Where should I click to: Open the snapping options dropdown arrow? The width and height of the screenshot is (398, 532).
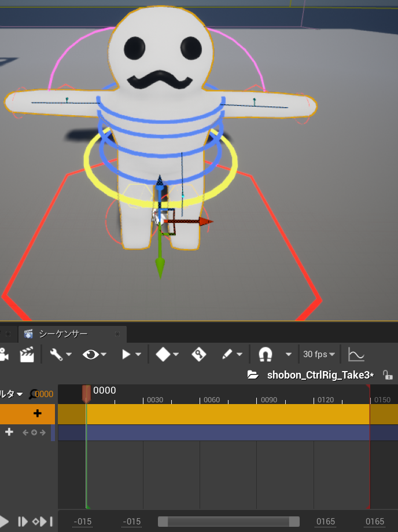coord(289,354)
